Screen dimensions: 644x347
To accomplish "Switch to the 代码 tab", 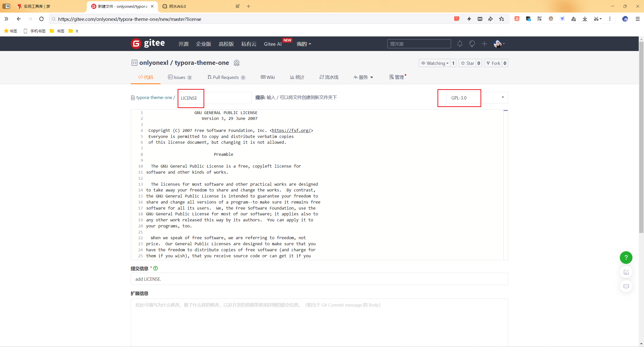I will [x=145, y=77].
